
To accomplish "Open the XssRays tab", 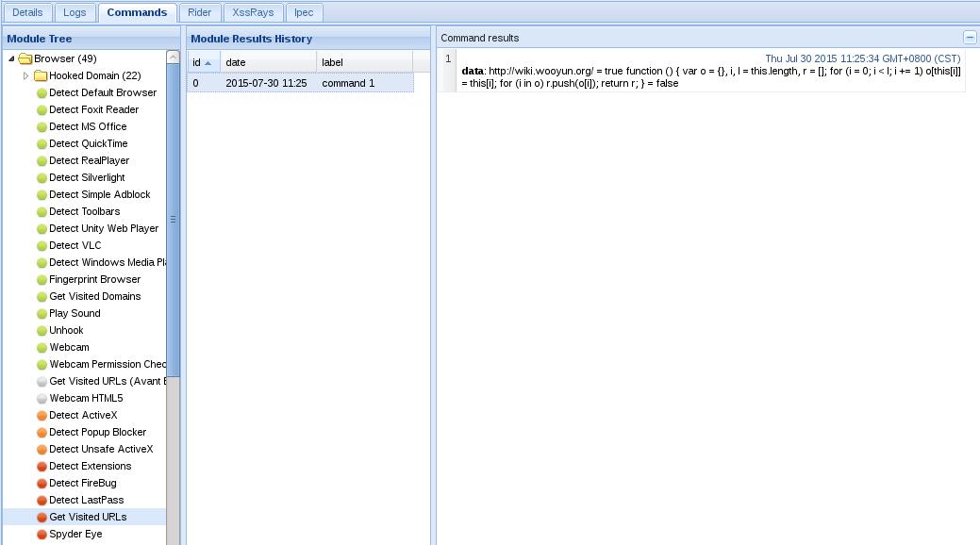I will click(x=253, y=12).
